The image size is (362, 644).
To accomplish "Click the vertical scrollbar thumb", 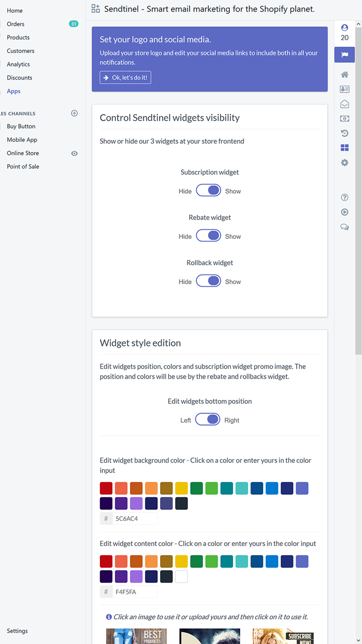I will pos(358,191).
